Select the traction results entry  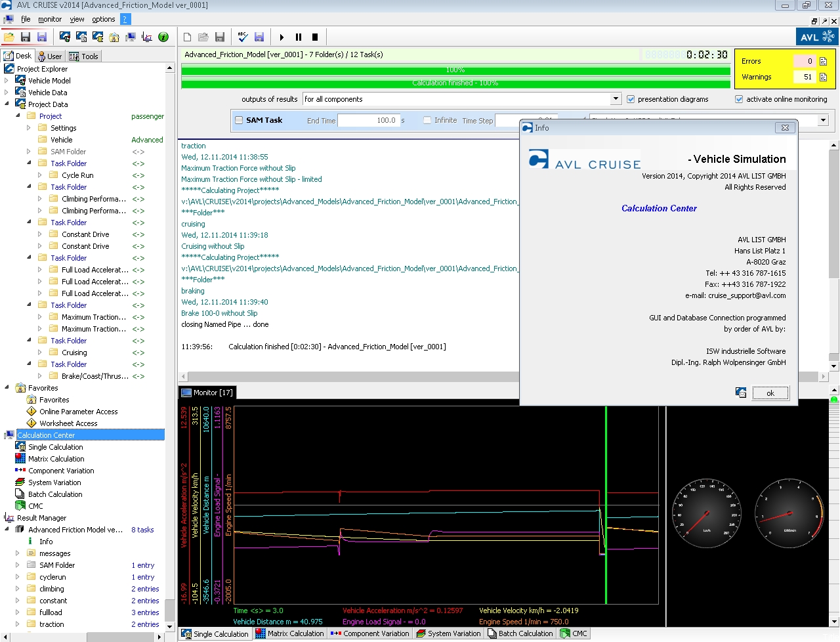51,624
